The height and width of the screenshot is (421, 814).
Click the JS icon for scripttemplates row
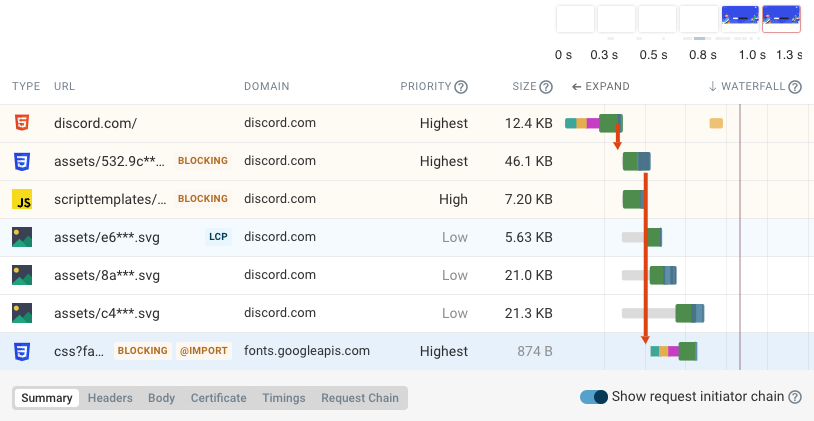click(22, 199)
